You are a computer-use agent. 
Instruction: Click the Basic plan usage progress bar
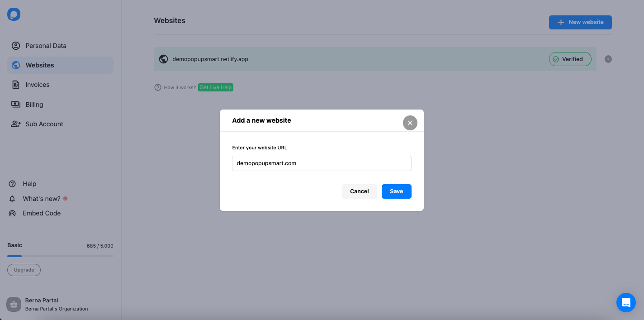pos(60,256)
